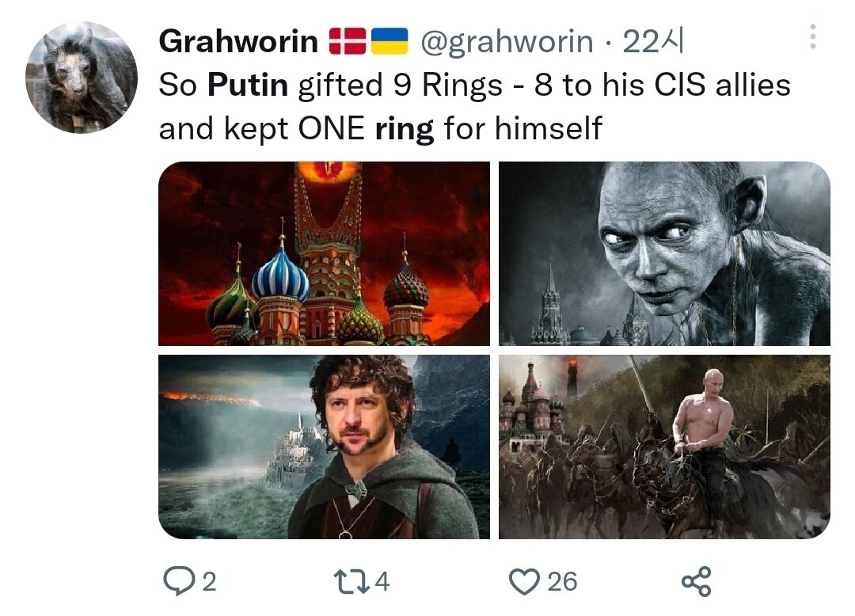Viewport: 855px width, 616px height.
Task: Click the like count 26
Action: (562, 582)
